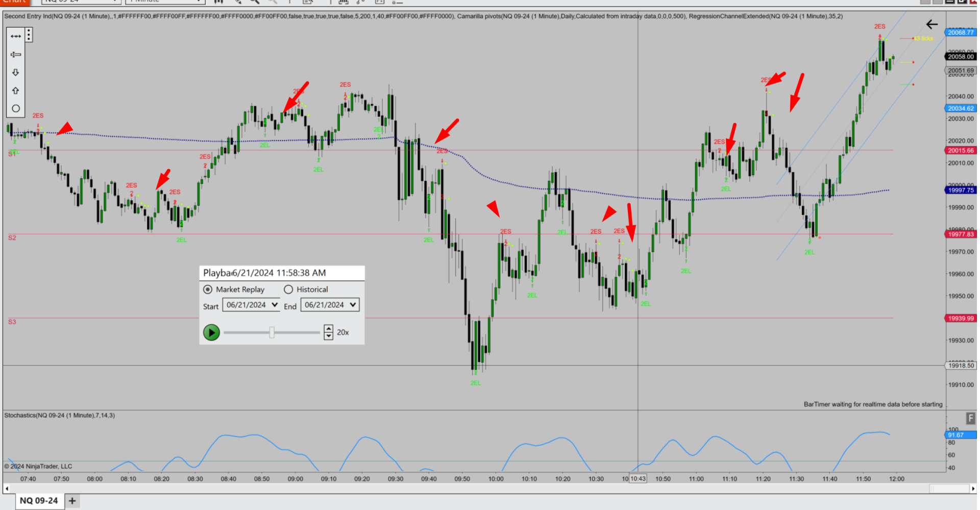Click the playback speed slider handle
The image size is (980, 510).
pos(272,332)
